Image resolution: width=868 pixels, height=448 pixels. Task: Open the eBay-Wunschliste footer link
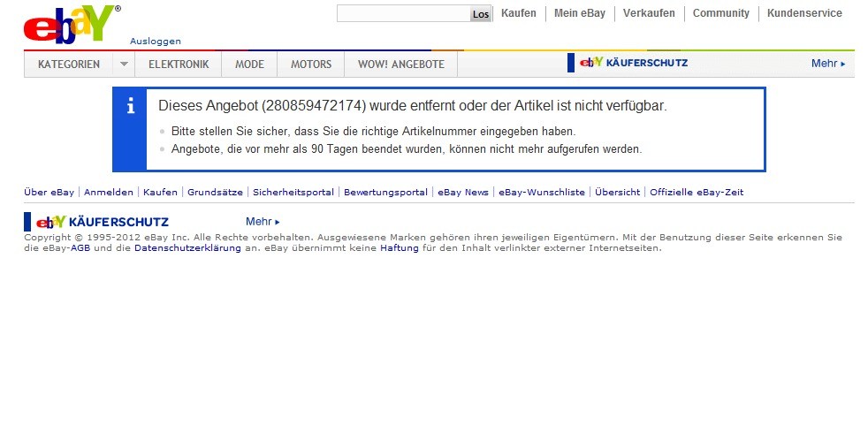[542, 193]
